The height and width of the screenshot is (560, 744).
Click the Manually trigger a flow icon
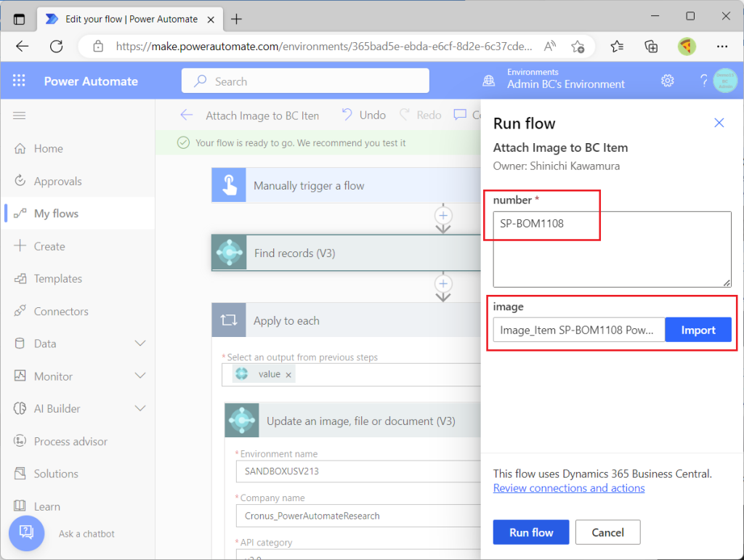click(229, 185)
